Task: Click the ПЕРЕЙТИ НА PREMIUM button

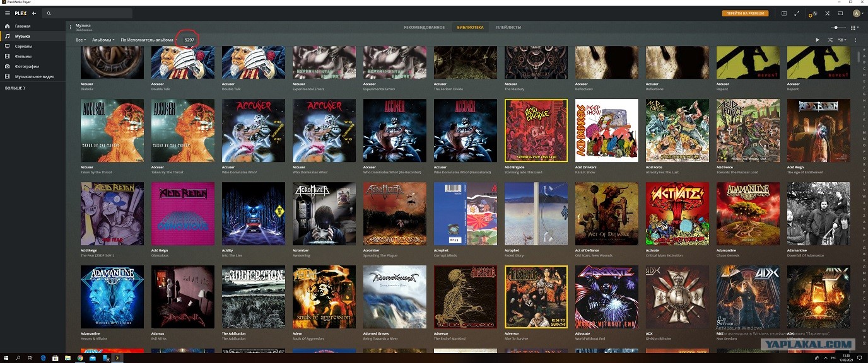Action: pos(745,13)
